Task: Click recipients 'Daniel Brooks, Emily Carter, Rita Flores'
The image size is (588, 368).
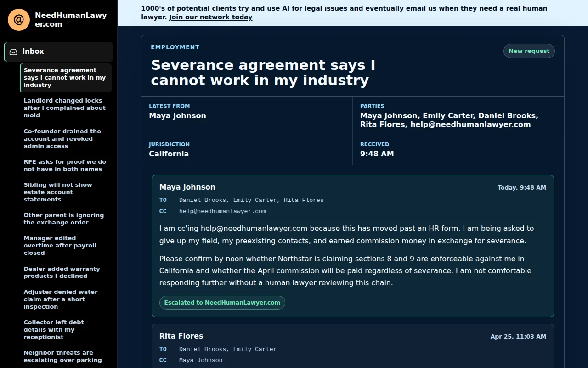Action: click(251, 200)
